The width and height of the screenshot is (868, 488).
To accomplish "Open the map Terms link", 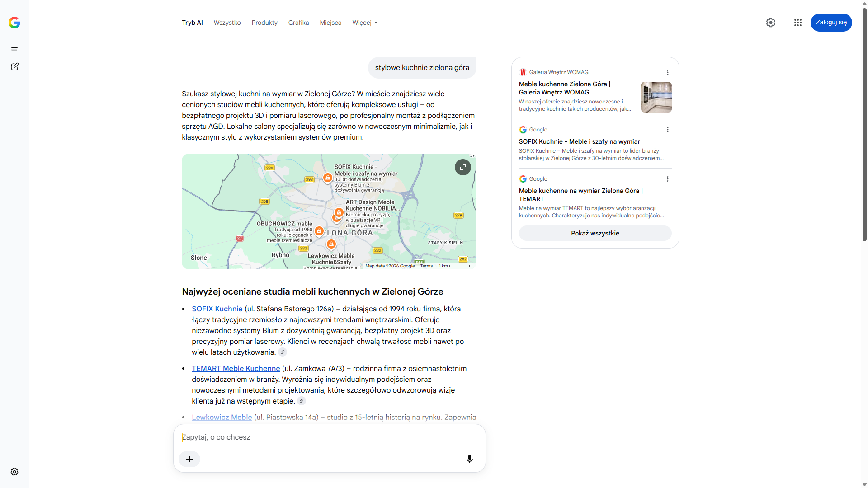I will [426, 266].
